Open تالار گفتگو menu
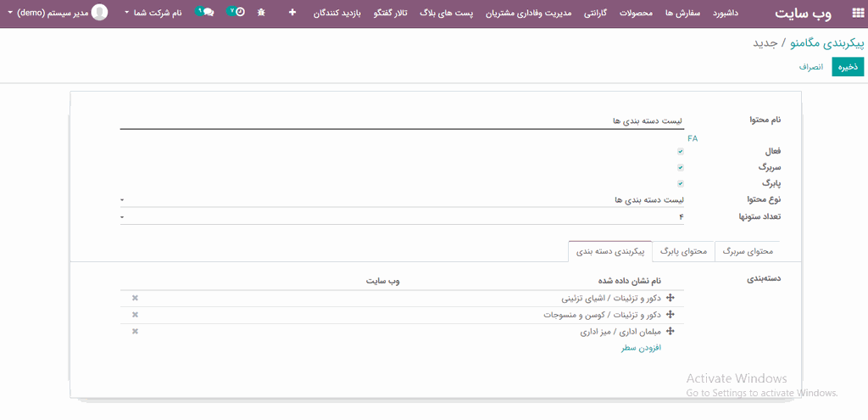 point(388,12)
